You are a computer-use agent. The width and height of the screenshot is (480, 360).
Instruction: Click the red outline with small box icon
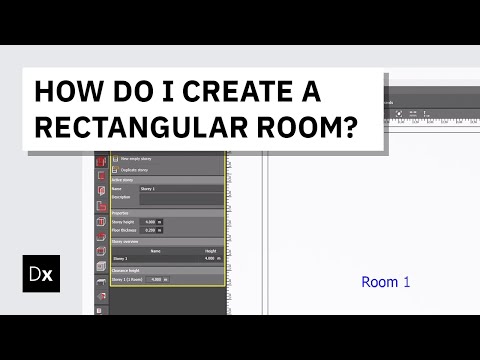[101, 207]
